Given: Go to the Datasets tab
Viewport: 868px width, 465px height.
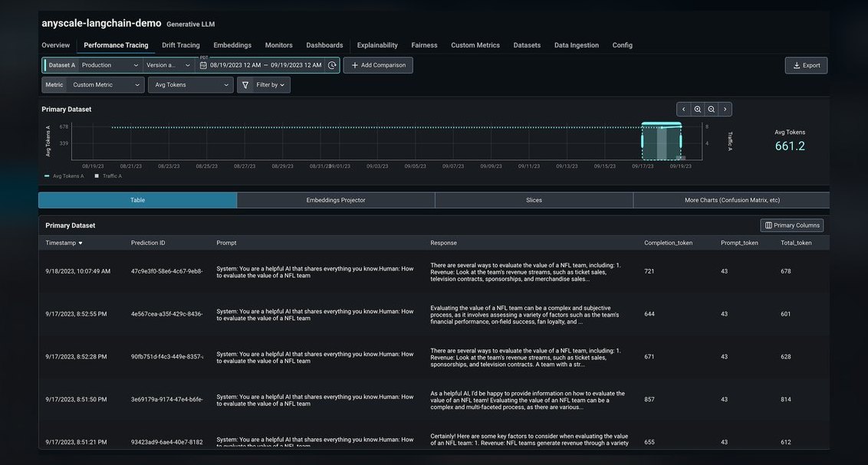Looking at the screenshot, I should [x=527, y=45].
